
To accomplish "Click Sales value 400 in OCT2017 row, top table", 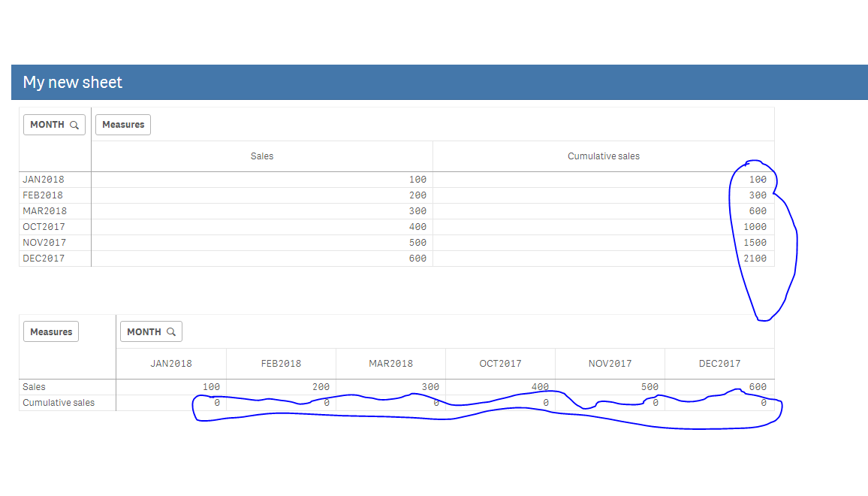I will coord(417,227).
